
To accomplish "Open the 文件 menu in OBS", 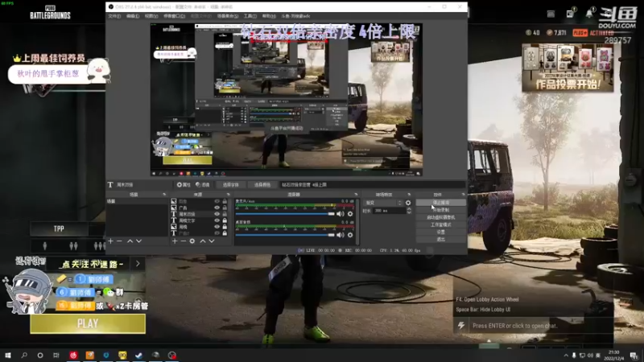I will click(x=114, y=16).
